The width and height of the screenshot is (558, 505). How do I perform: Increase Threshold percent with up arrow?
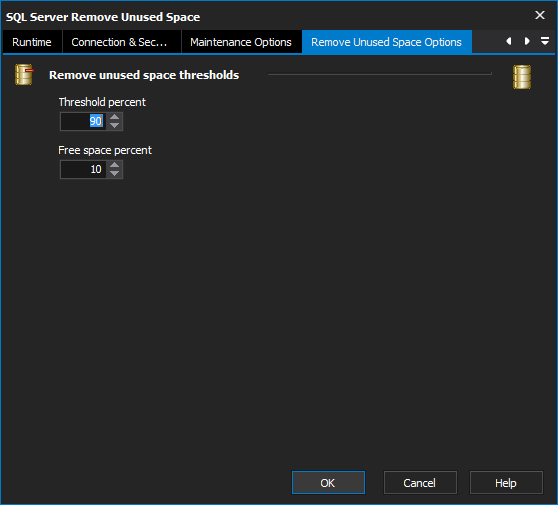tap(115, 117)
